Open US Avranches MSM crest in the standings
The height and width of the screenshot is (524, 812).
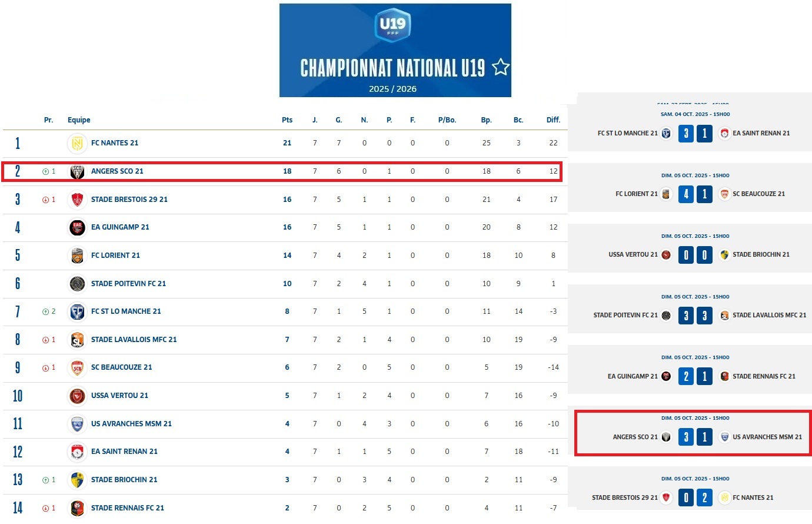tap(77, 424)
